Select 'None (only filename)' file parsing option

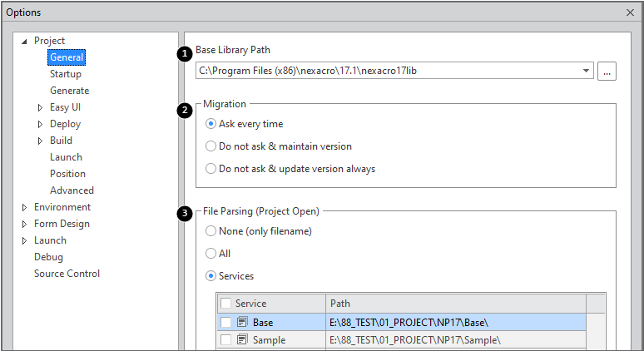pyautogui.click(x=211, y=231)
